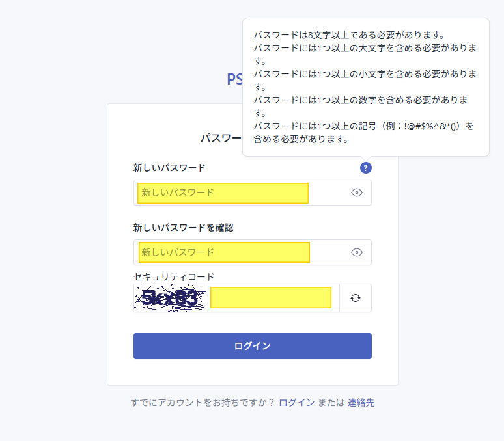Focus the 新しいパスワードを確認 input field
Image resolution: width=504 pixels, height=441 pixels.
[x=252, y=252]
